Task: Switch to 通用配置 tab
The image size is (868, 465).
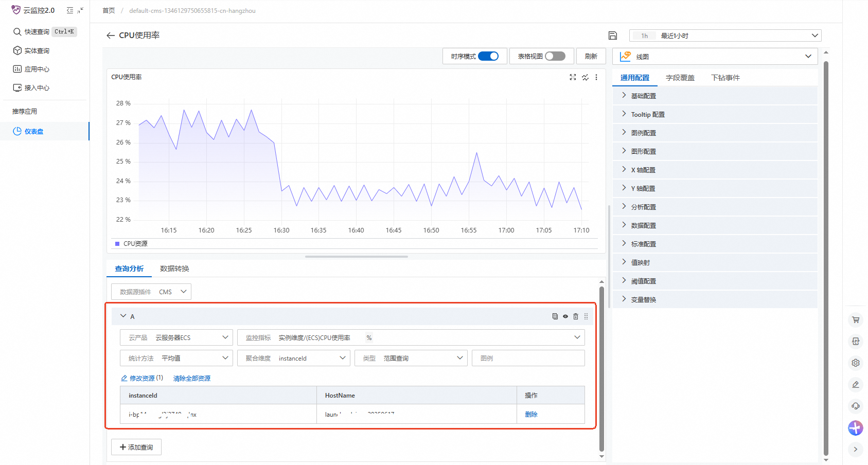Action: [x=635, y=78]
